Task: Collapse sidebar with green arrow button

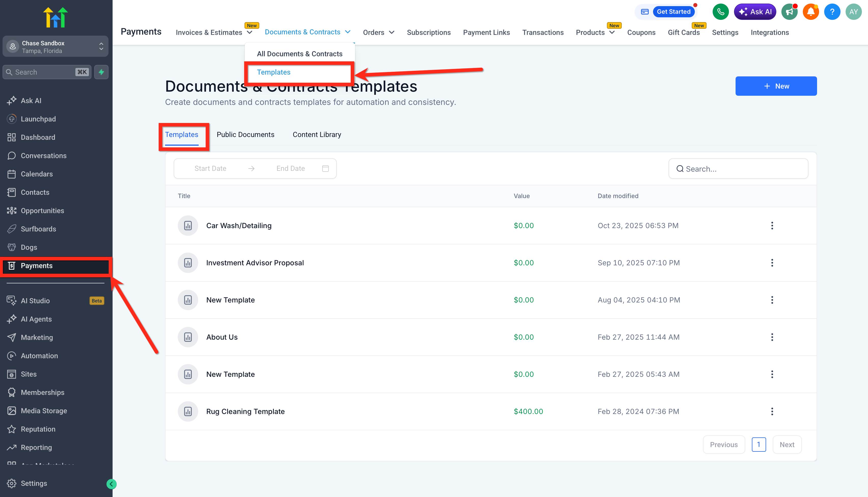Action: (111, 484)
